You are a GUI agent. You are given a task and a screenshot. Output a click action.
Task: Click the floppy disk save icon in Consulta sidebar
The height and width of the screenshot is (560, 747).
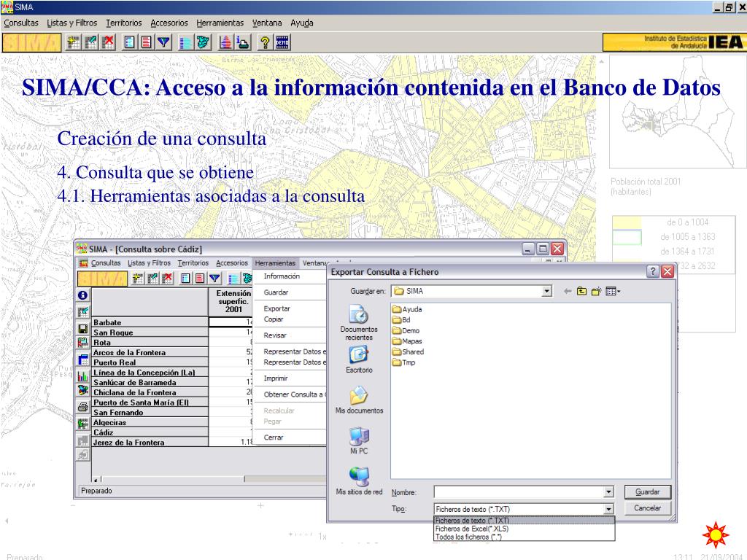(83, 329)
